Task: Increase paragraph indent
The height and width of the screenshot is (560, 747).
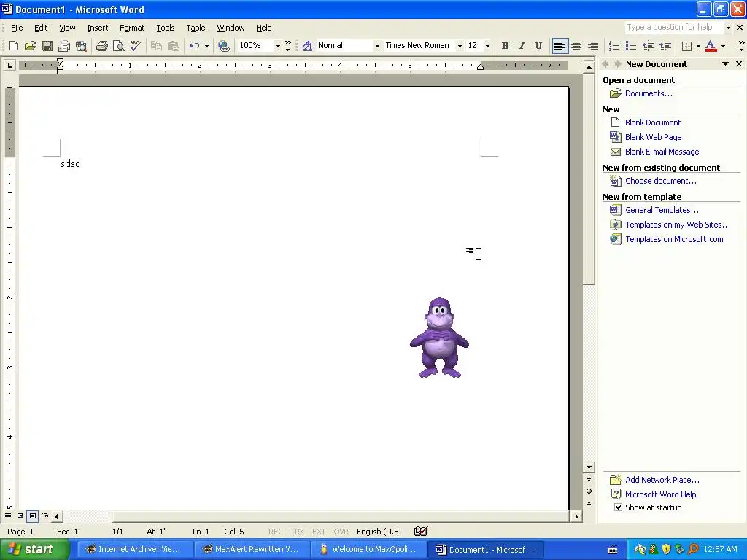Action: pos(665,46)
